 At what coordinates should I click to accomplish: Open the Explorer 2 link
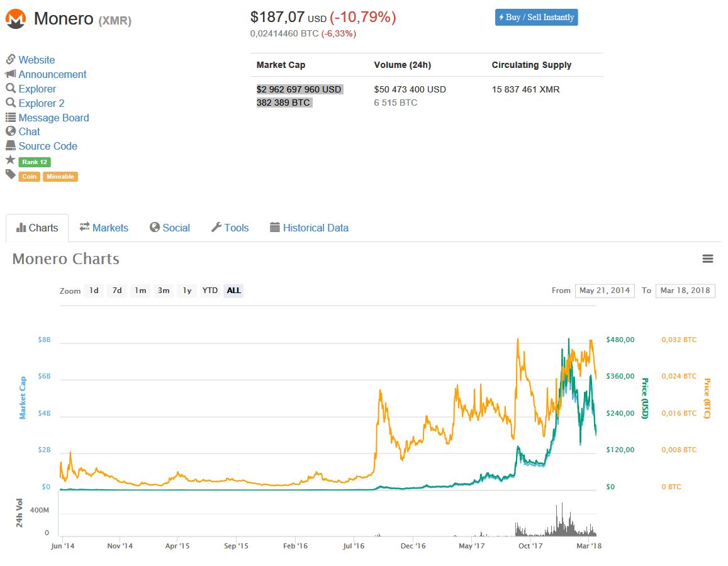click(42, 103)
